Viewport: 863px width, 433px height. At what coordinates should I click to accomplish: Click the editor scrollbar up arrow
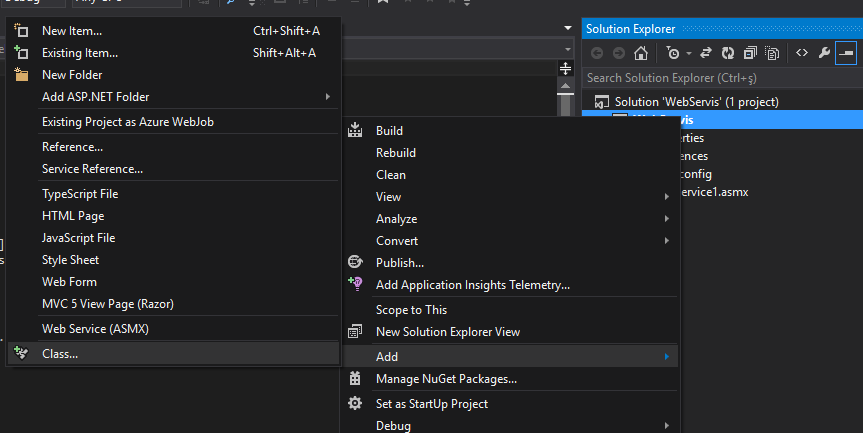click(565, 86)
